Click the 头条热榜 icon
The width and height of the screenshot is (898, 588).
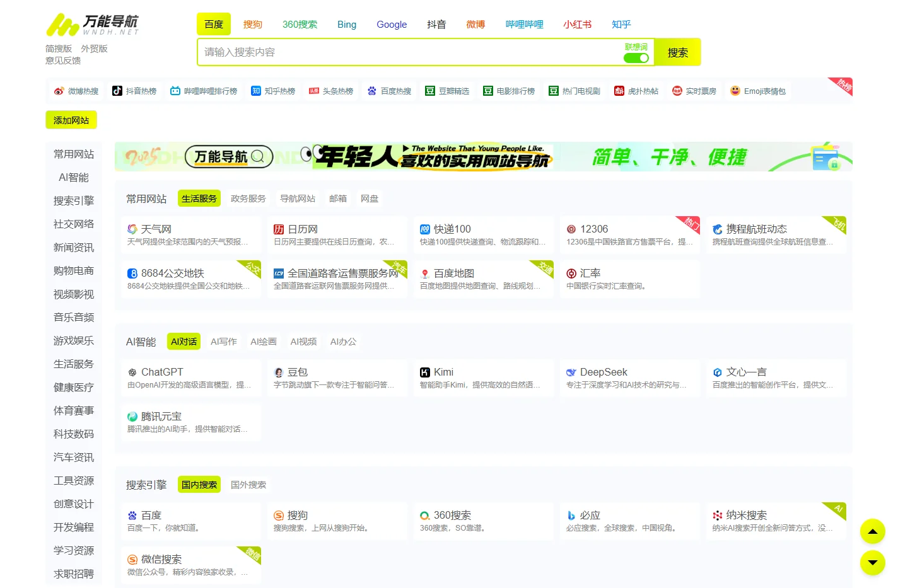click(314, 91)
